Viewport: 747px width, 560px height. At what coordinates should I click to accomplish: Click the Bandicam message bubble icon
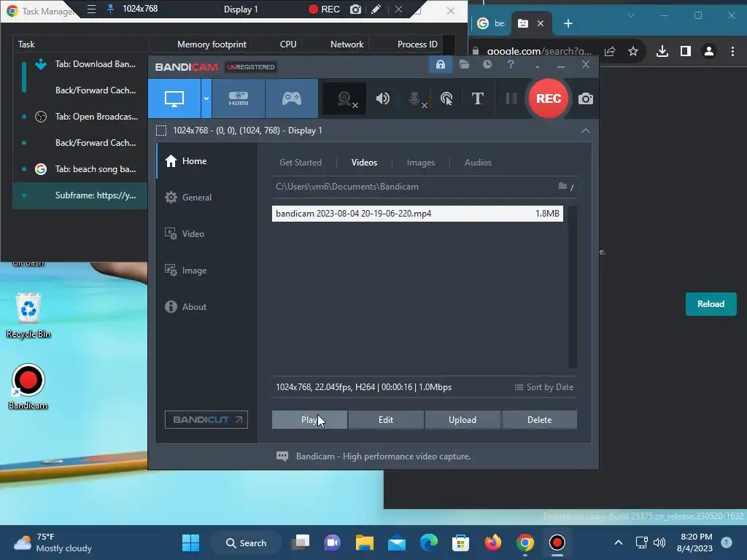[x=282, y=456]
